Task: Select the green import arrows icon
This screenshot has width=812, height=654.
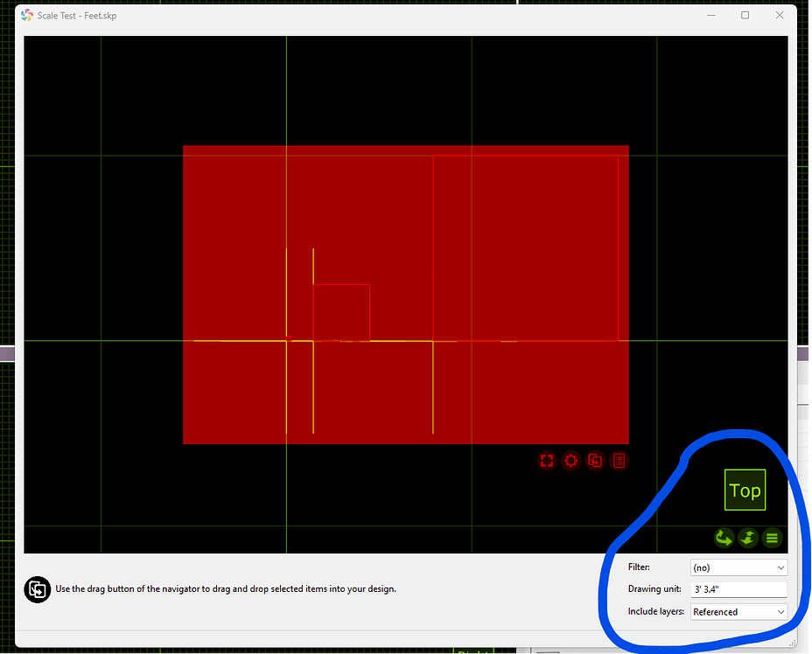Action: (x=747, y=538)
